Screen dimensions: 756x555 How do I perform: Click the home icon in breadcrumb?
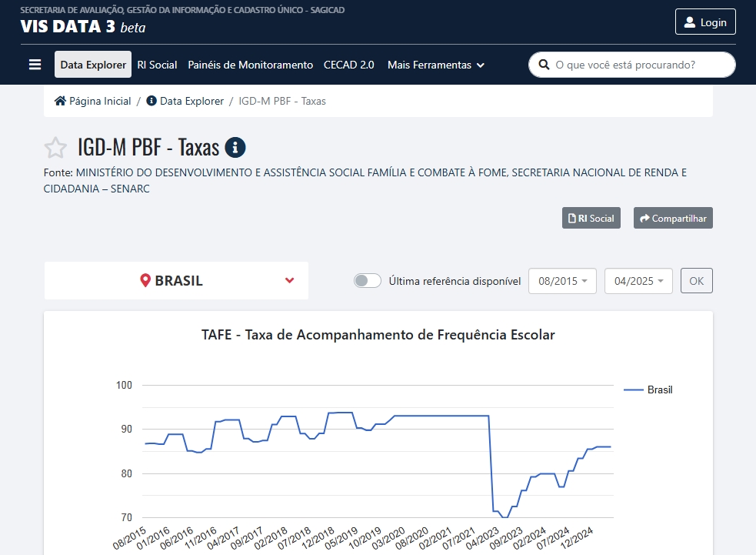point(60,101)
